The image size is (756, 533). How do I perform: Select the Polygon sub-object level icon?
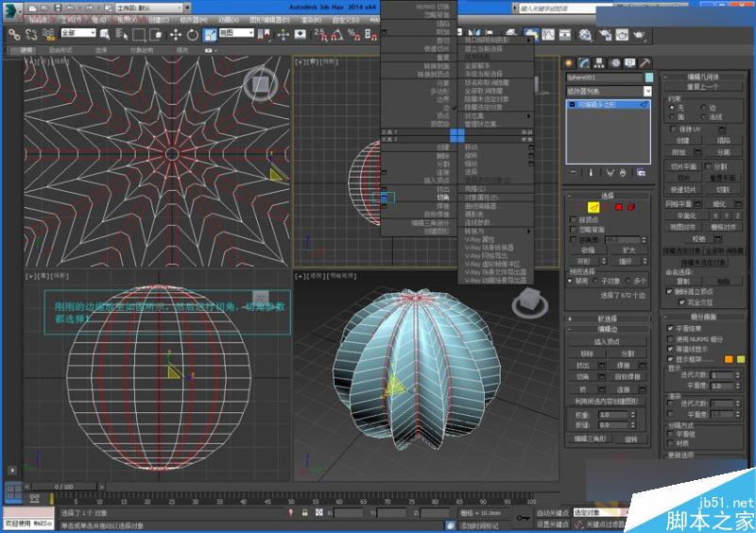pyautogui.click(x=618, y=206)
